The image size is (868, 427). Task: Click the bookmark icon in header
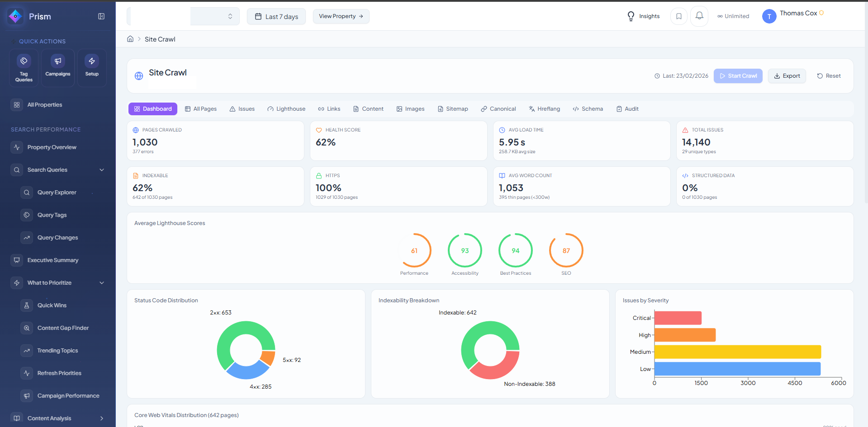[679, 16]
